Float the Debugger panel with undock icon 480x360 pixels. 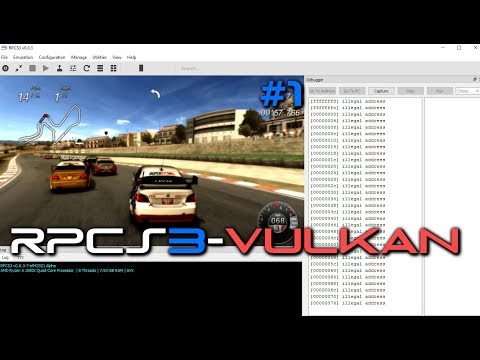(475, 79)
